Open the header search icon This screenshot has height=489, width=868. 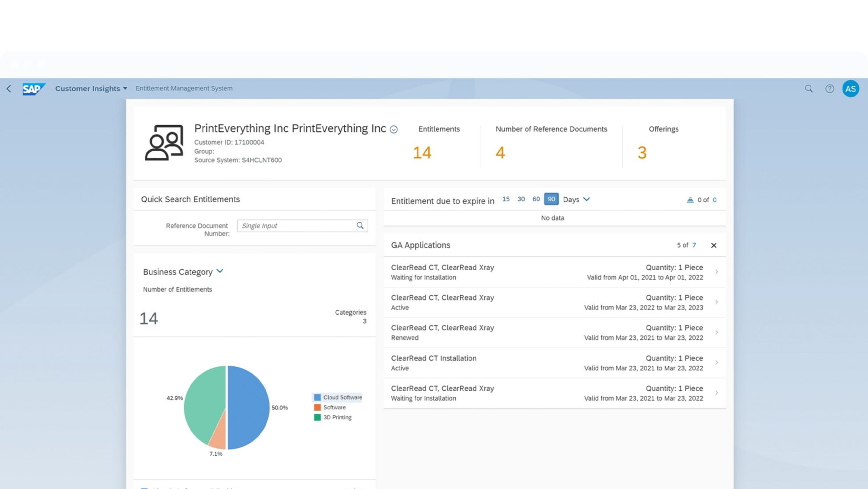(808, 88)
